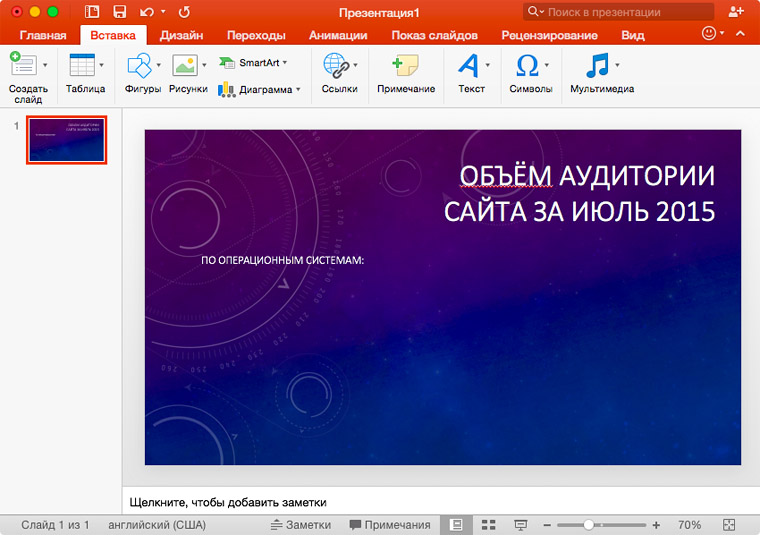
Task: Open the Shapes (Фигуры) gallery
Action: (139, 66)
